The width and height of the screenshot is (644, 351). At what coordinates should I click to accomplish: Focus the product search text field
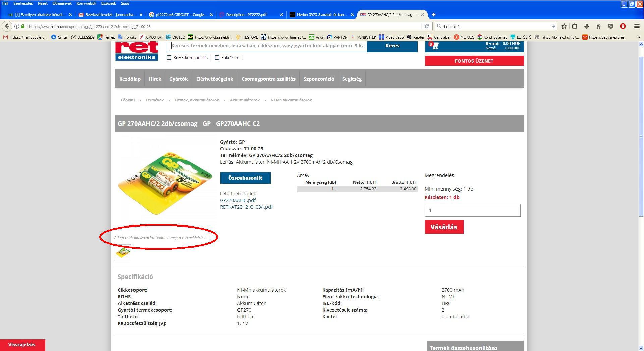267,46
